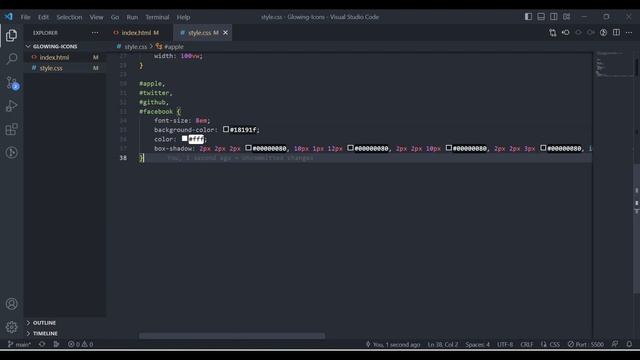The image size is (640, 360).
Task: Click second box-shadow #00000080 color swatch
Action: (350, 148)
